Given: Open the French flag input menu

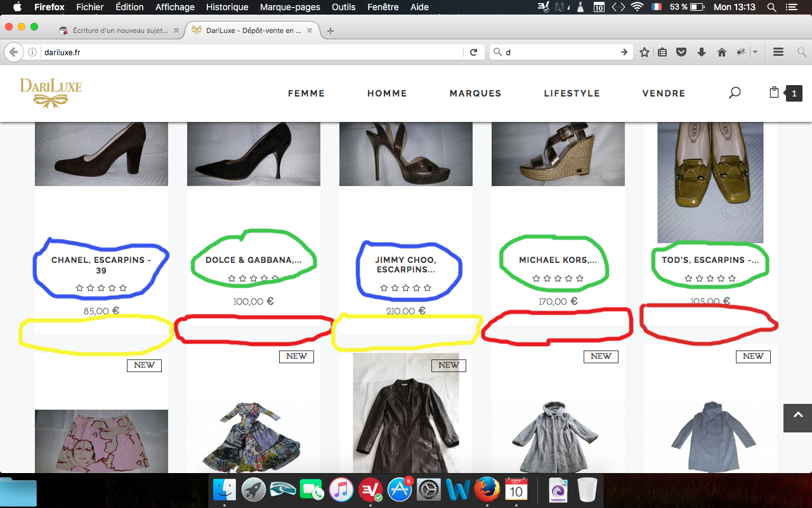Looking at the screenshot, I should click(656, 7).
